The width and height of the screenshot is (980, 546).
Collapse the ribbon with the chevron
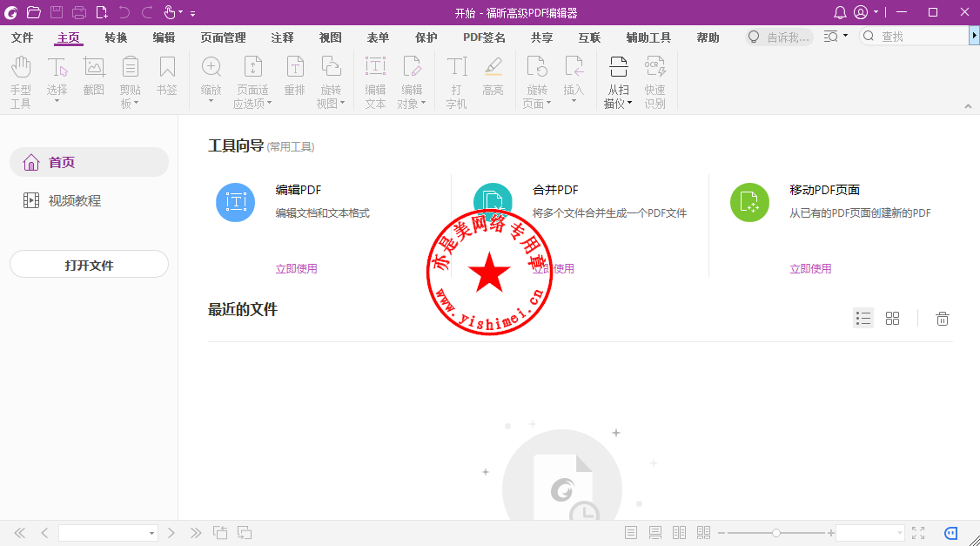click(968, 106)
